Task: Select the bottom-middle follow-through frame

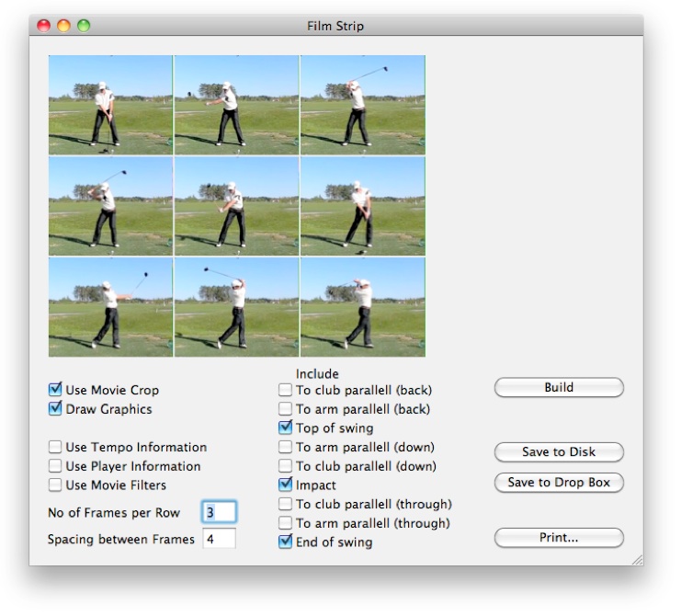Action: 237,307
